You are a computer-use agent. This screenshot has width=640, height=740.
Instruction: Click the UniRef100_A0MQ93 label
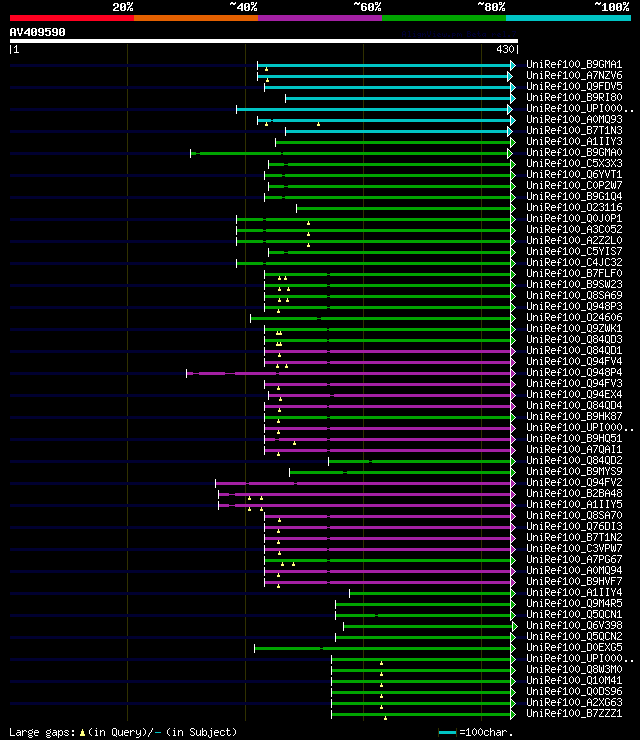click(574, 119)
